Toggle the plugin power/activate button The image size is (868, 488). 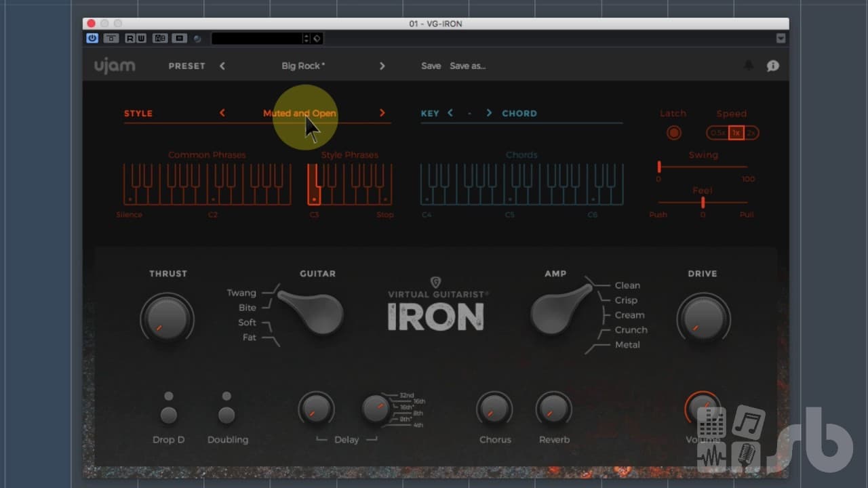click(92, 39)
